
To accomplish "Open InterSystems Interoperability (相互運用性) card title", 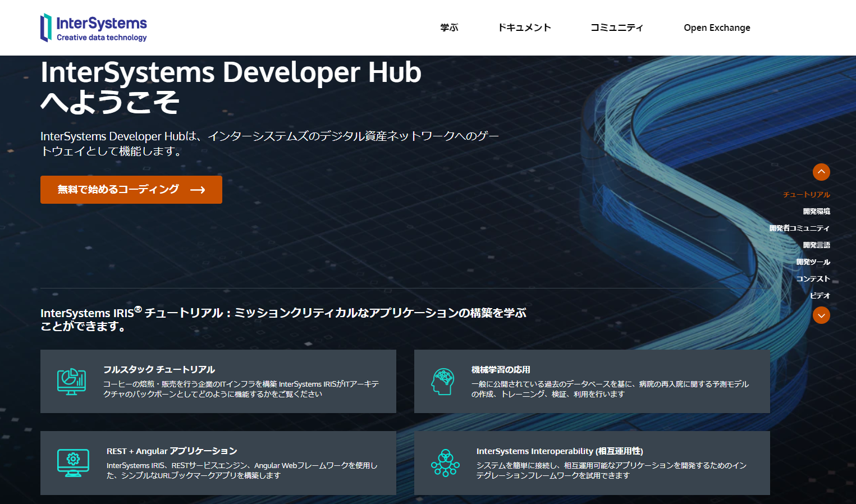I will [560, 451].
